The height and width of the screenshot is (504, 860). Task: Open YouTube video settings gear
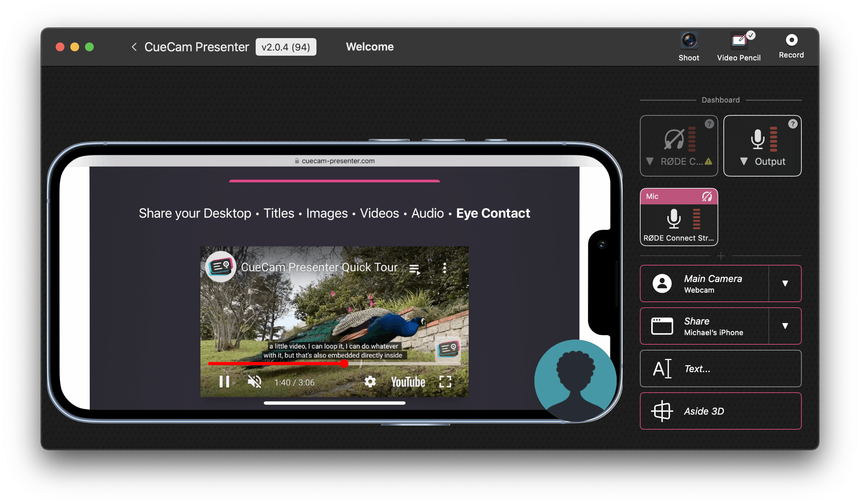tap(370, 382)
